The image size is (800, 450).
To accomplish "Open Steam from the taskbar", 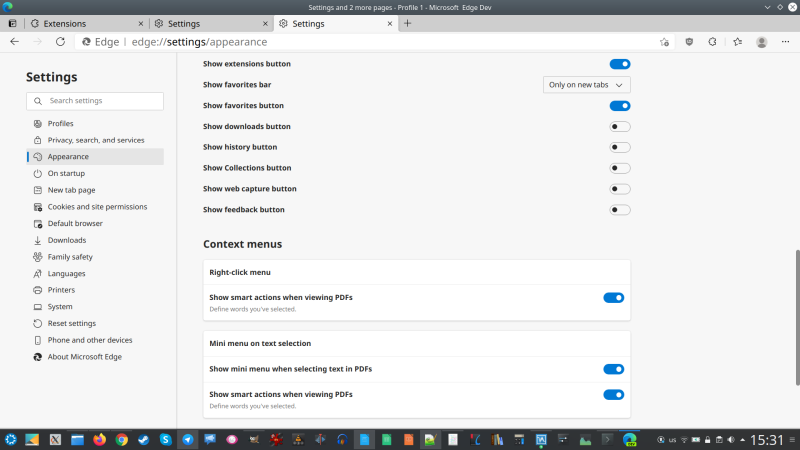I will (x=143, y=439).
